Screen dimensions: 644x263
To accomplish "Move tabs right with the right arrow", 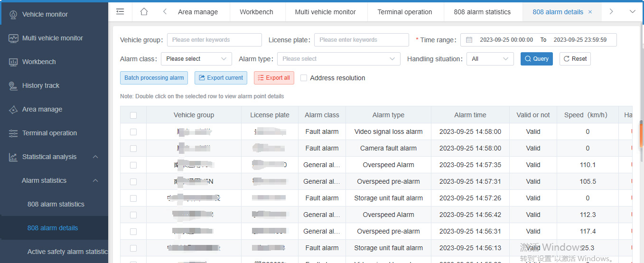I will click(611, 11).
